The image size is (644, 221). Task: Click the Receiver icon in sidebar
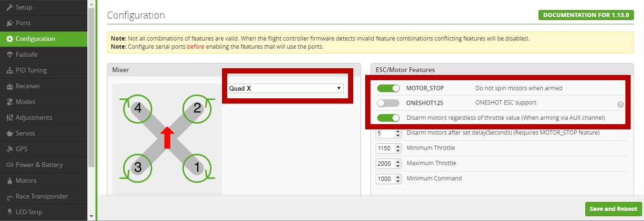[10, 86]
